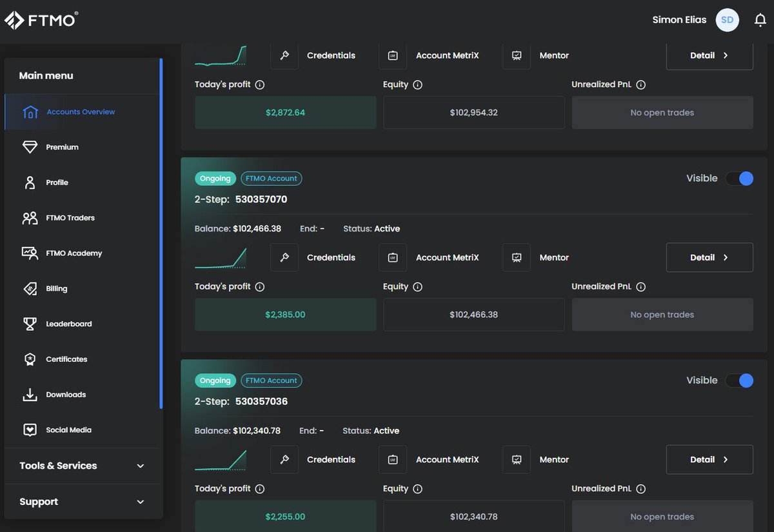Click the FTMO logo
Viewport: 774px width, 532px height.
(41, 20)
